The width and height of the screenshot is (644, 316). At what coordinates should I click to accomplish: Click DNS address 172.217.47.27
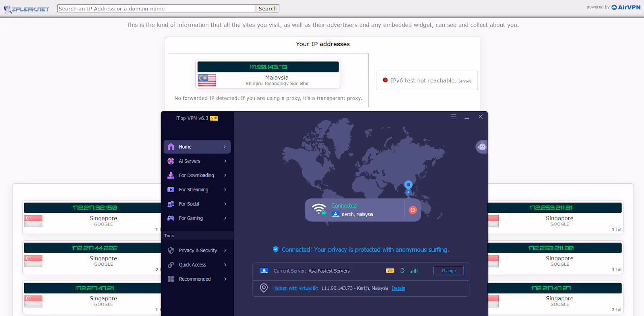[551, 288]
